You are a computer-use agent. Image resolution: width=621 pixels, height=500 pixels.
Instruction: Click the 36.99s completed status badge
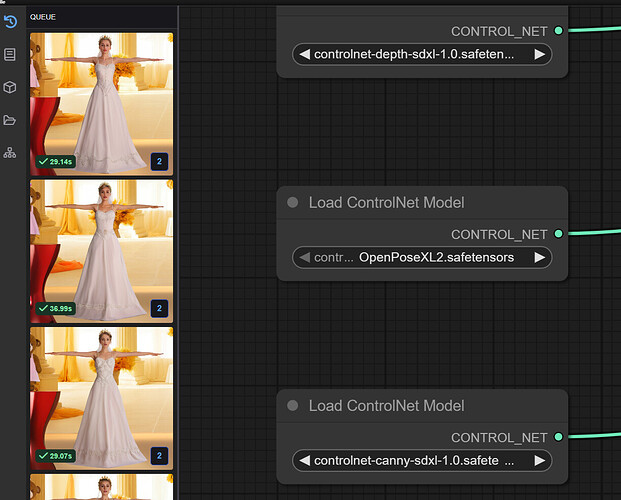pos(56,309)
